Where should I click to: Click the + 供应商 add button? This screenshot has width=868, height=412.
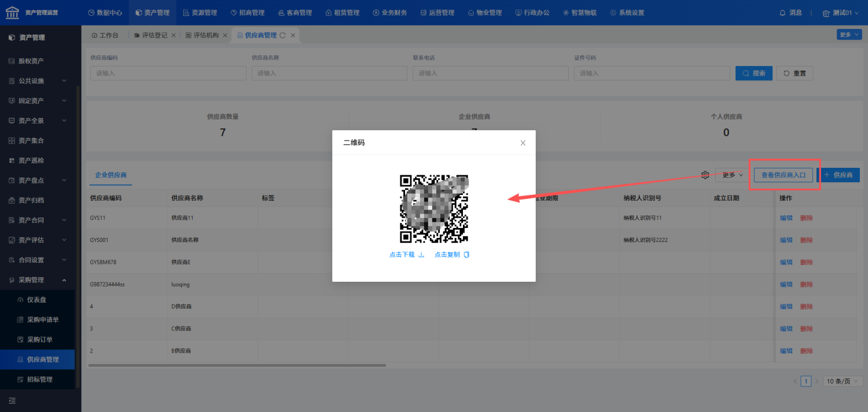click(x=838, y=175)
